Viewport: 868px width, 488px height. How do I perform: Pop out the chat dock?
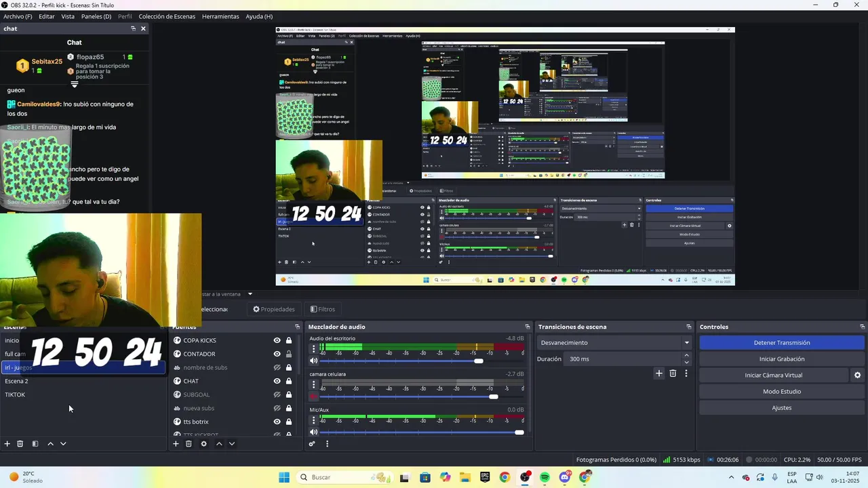click(x=134, y=28)
